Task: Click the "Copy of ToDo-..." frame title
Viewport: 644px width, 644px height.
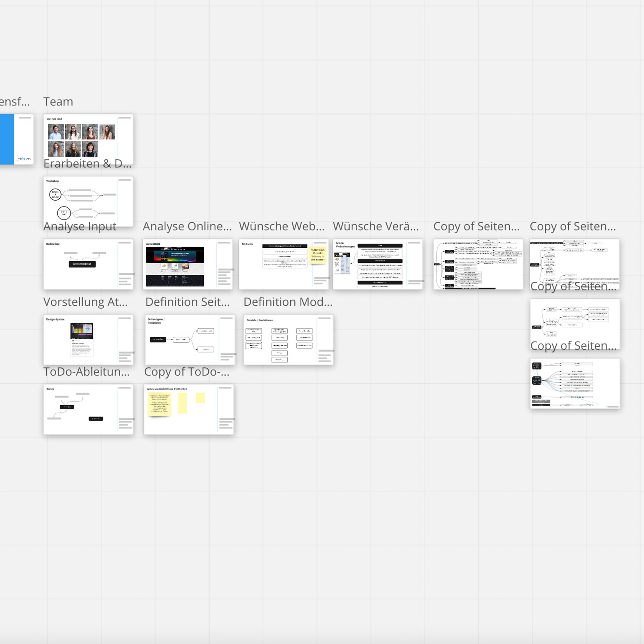Action: click(187, 372)
